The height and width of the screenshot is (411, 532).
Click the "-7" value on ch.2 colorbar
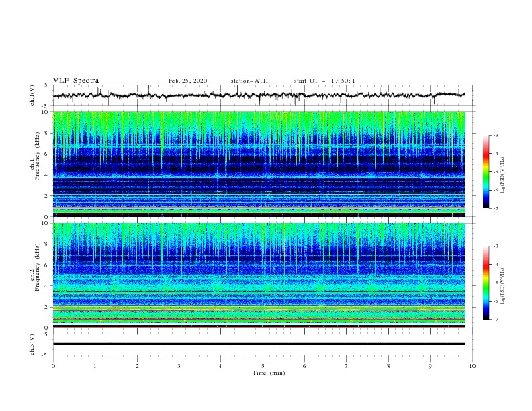(x=496, y=320)
